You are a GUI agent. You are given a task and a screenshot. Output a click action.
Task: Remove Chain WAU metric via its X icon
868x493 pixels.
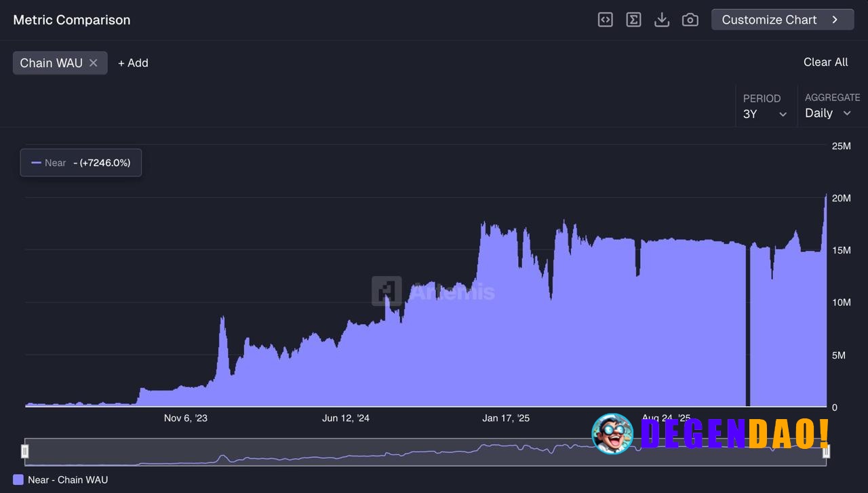94,62
